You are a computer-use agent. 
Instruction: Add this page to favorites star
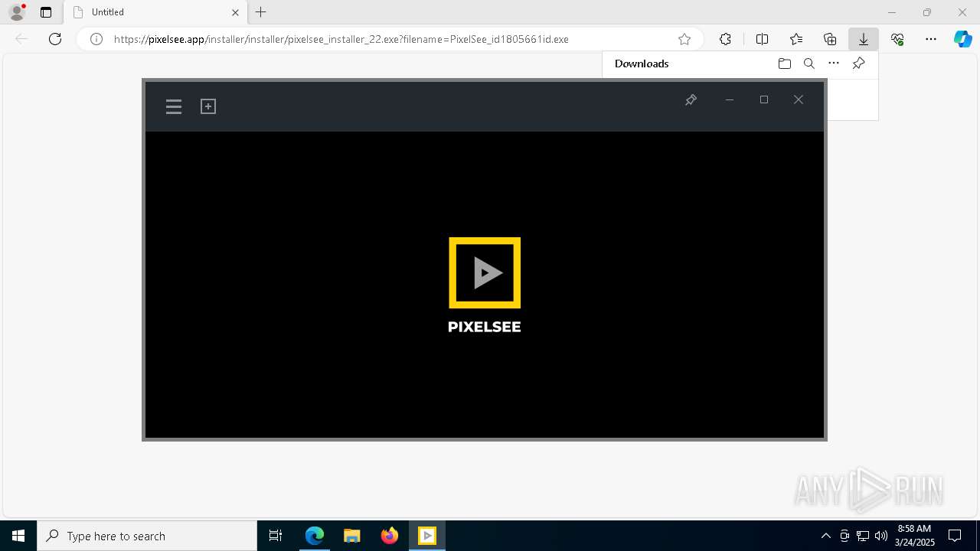[x=684, y=39]
